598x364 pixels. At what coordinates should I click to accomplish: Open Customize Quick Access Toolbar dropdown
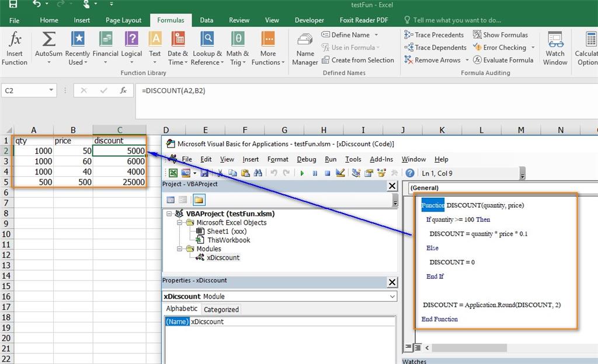(x=112, y=4)
